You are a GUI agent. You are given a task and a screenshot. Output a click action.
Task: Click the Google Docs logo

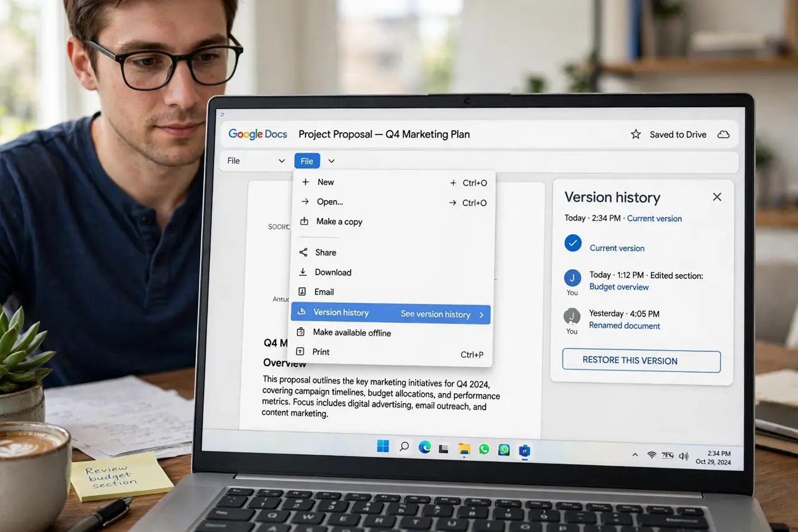[257, 134]
